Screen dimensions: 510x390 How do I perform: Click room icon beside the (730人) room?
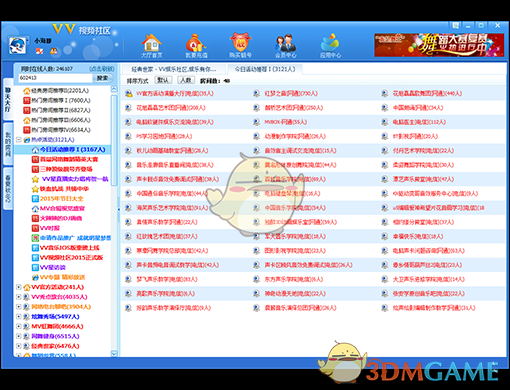coord(256,93)
